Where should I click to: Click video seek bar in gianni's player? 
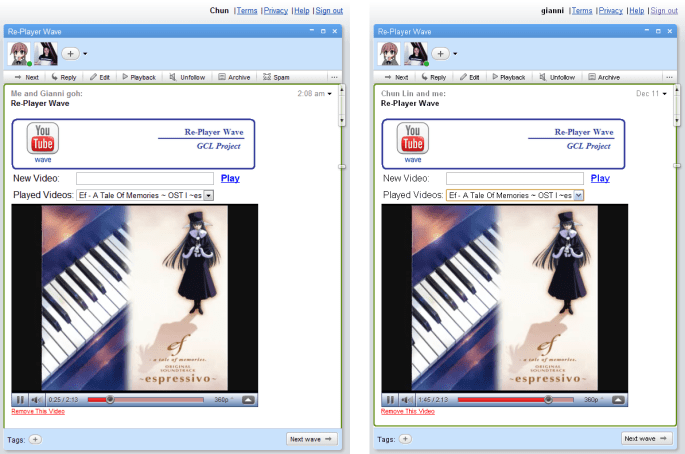tap(515, 399)
